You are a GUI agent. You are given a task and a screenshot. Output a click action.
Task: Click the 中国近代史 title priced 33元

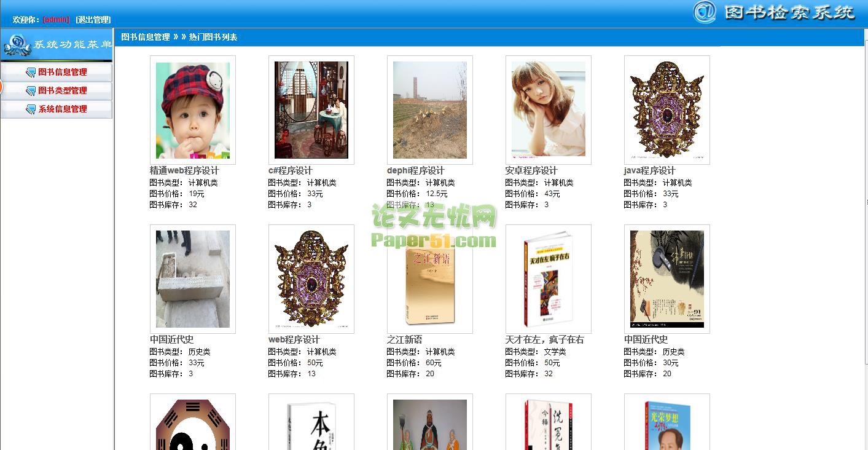(172, 339)
